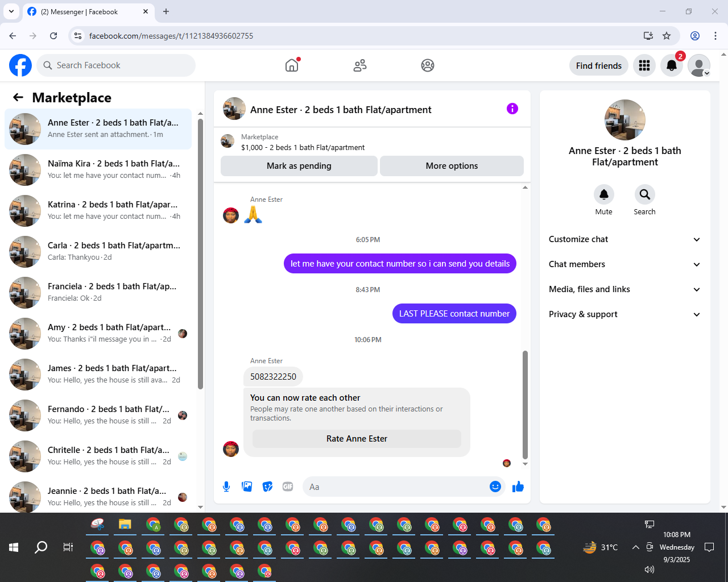This screenshot has width=728, height=582.
Task: Open the Friends icon in top navigation
Action: (360, 65)
